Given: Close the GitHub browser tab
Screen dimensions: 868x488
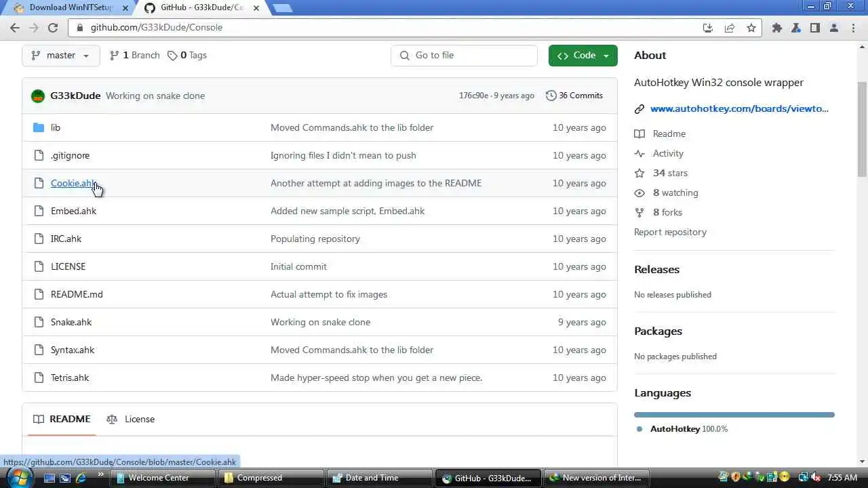Looking at the screenshot, I should [x=256, y=8].
